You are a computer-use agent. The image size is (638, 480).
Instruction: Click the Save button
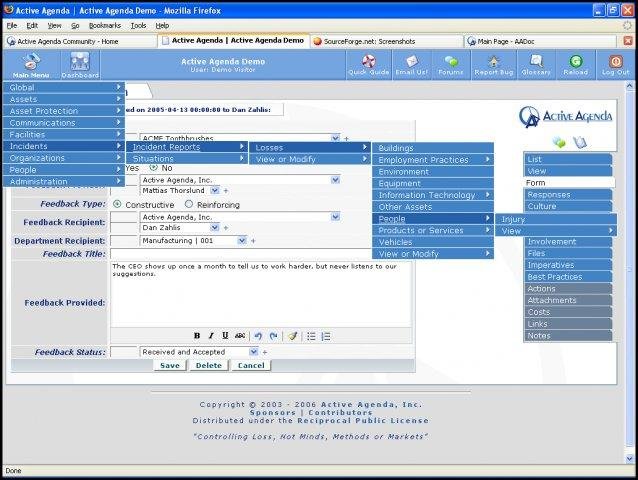170,365
